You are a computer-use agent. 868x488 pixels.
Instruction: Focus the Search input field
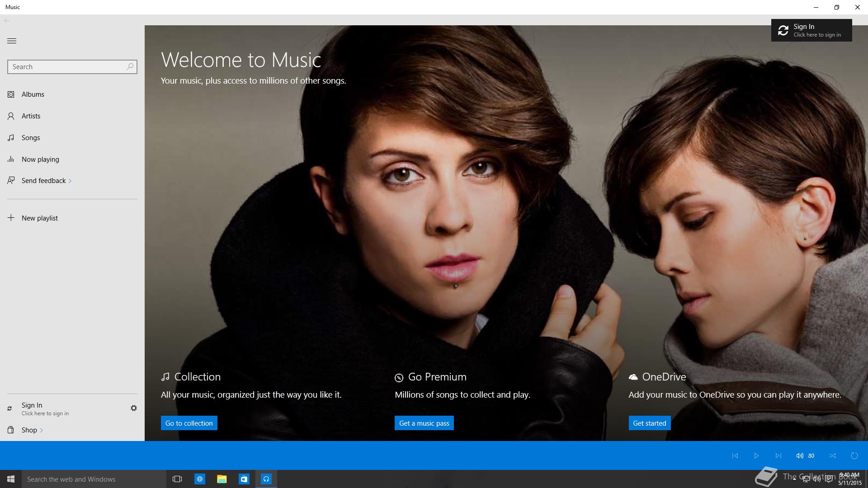pos(72,67)
